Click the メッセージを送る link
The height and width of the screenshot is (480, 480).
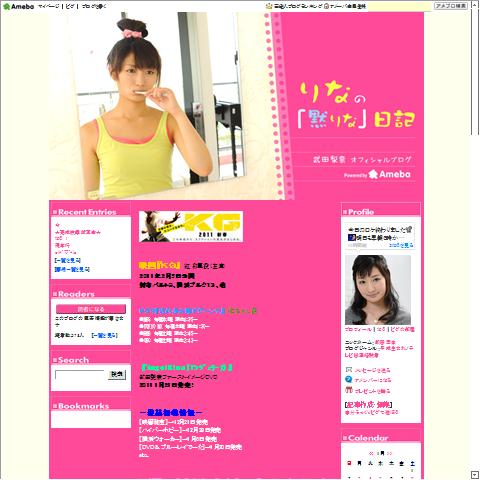coord(372,370)
